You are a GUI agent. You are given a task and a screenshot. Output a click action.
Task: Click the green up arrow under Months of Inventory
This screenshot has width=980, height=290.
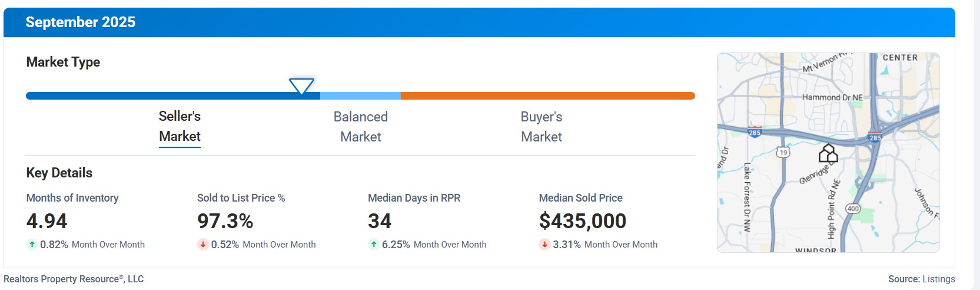[x=32, y=244]
